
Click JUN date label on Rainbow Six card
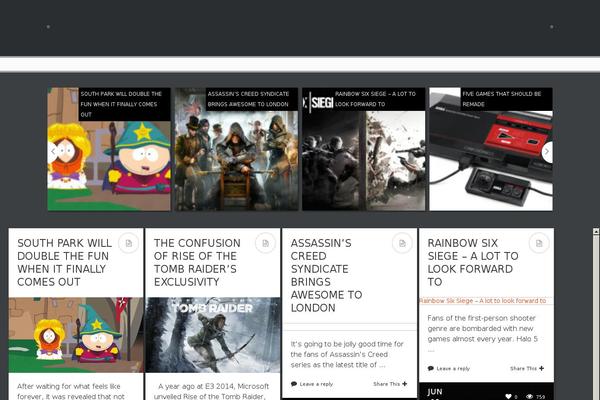[x=435, y=392]
